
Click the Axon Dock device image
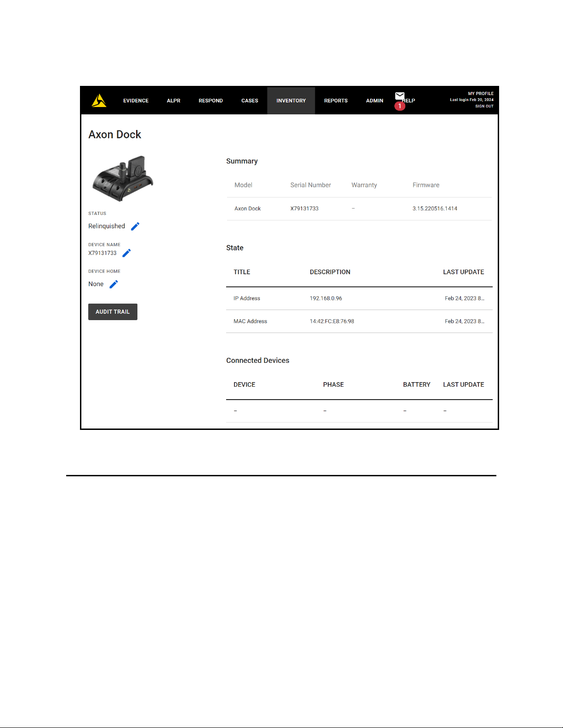(123, 179)
